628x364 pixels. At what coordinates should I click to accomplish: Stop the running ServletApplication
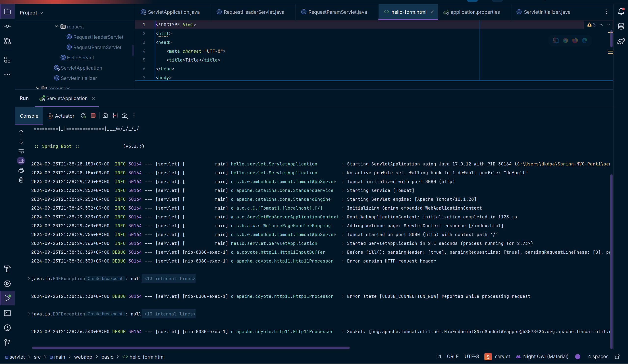click(x=93, y=115)
